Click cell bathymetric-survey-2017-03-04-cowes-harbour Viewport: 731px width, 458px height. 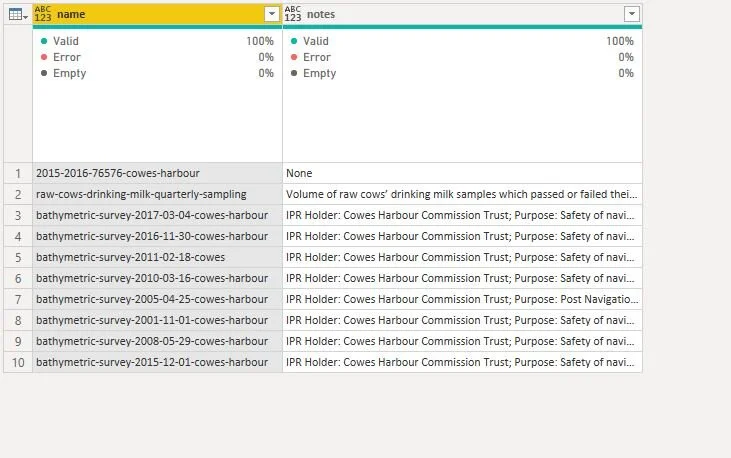157,215
